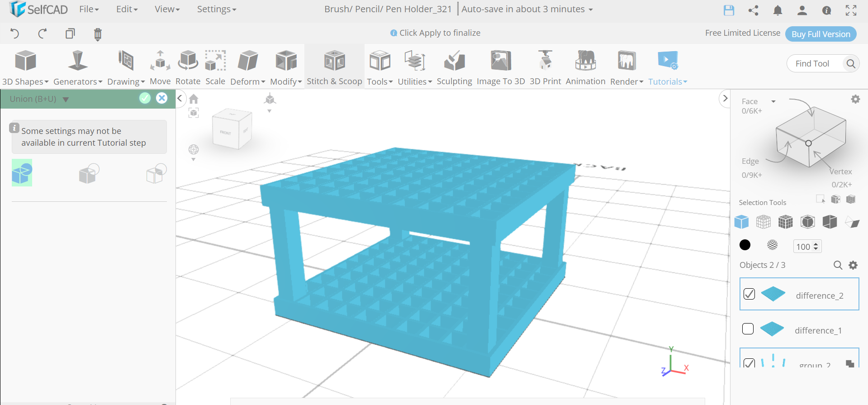Open objects list settings gear

(853, 265)
